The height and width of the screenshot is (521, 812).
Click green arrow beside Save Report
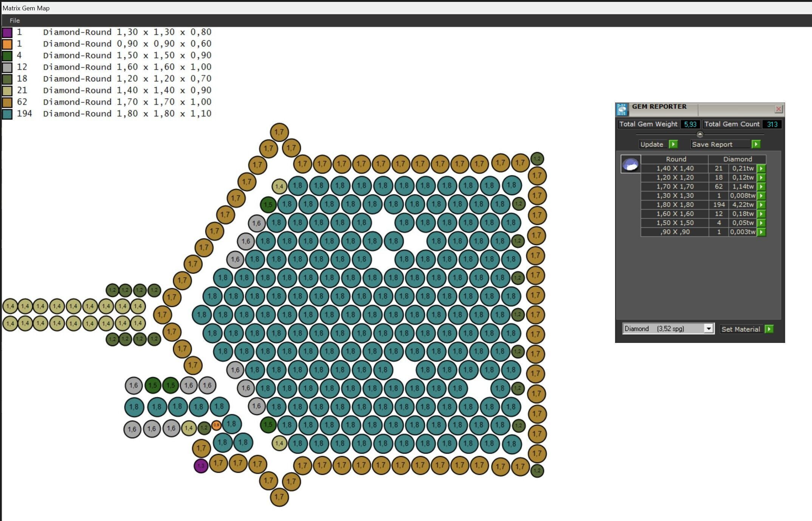coord(756,144)
